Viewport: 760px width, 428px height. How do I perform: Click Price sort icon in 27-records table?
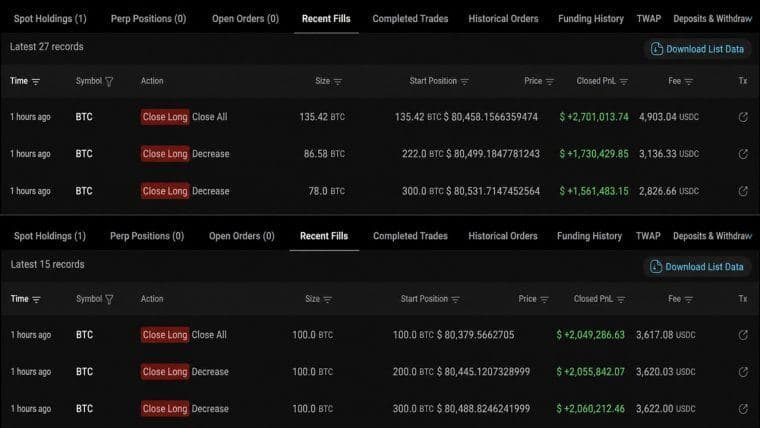(x=550, y=81)
